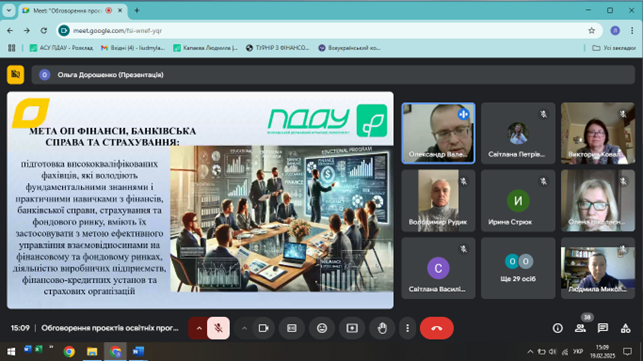Open audio settings chevron beside microphone
The image size is (643, 361).
click(x=199, y=328)
